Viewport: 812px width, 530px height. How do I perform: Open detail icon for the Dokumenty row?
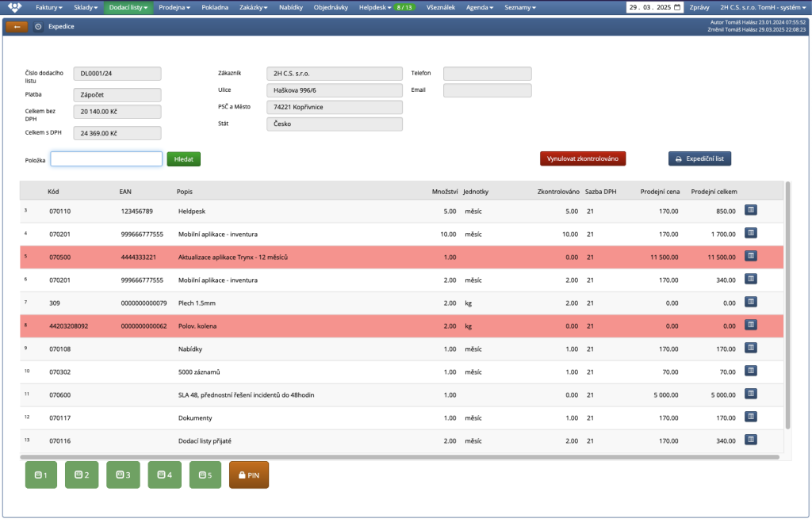tap(751, 417)
